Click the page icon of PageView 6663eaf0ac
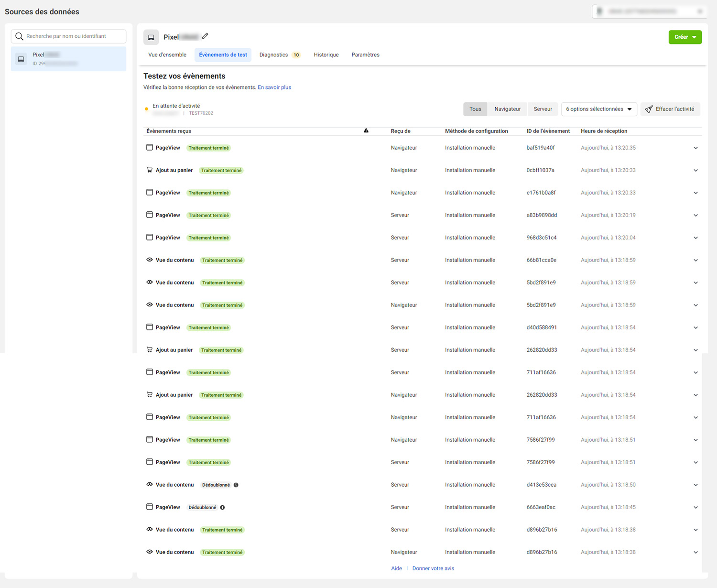The image size is (717, 588). point(150,507)
